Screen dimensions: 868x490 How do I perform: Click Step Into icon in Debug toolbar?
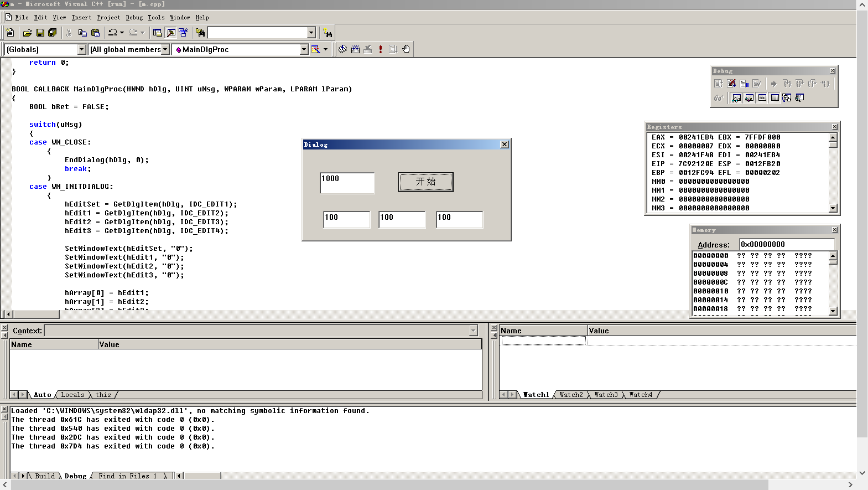787,84
